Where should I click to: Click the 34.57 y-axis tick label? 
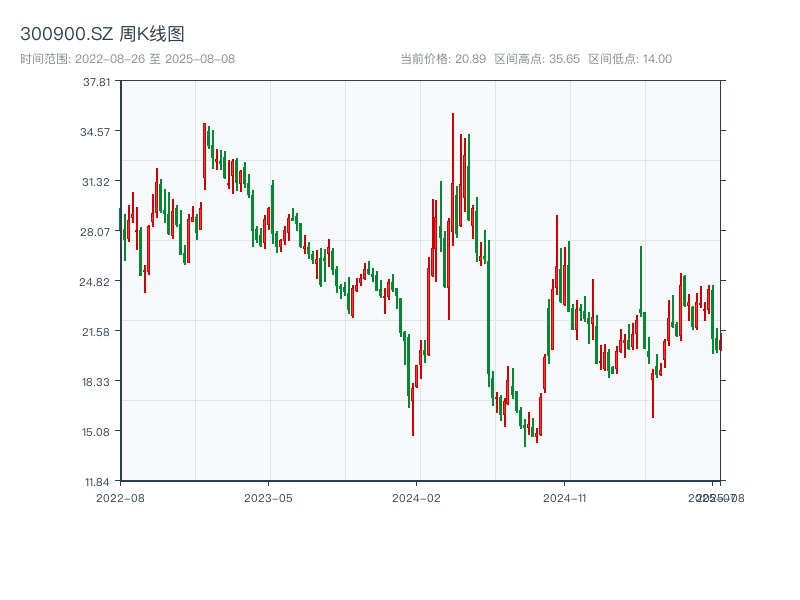click(x=97, y=131)
